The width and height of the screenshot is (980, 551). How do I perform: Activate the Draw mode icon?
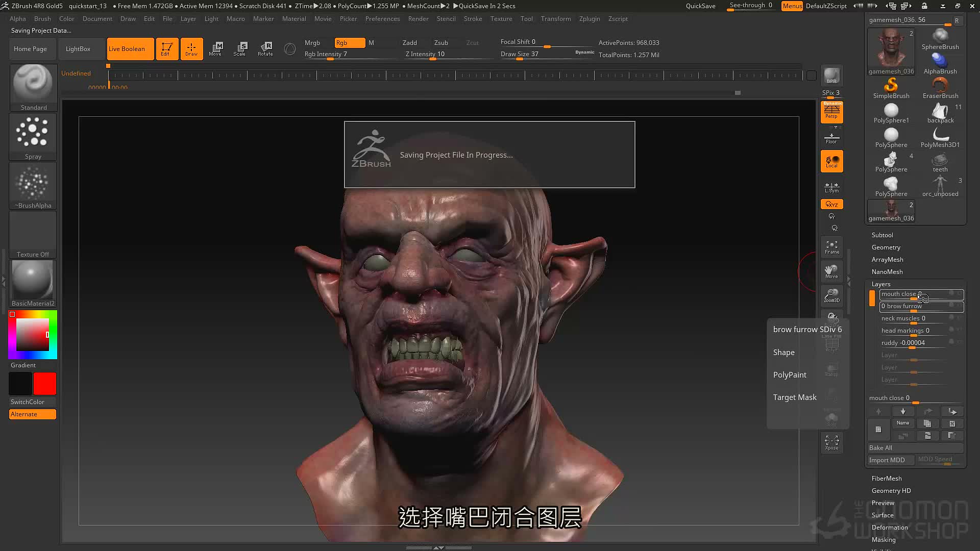[191, 49]
